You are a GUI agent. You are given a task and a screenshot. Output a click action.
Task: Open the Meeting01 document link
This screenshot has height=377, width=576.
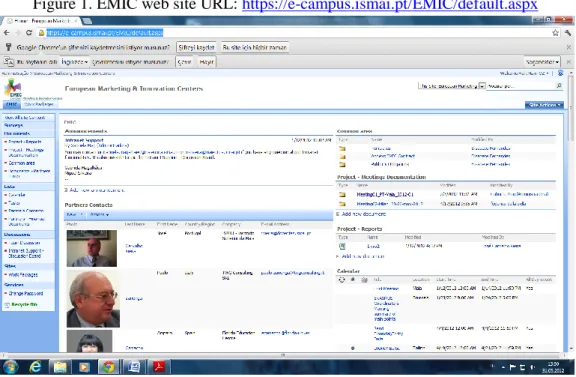pos(385,194)
